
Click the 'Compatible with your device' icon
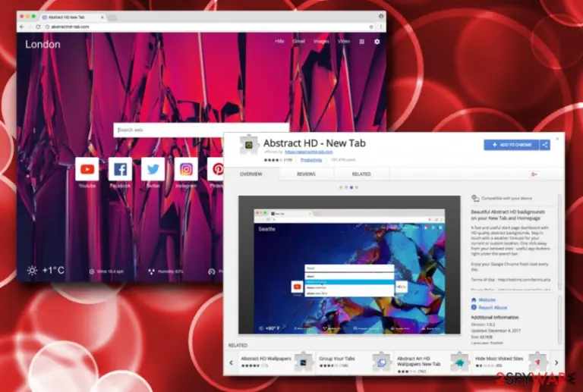(475, 198)
